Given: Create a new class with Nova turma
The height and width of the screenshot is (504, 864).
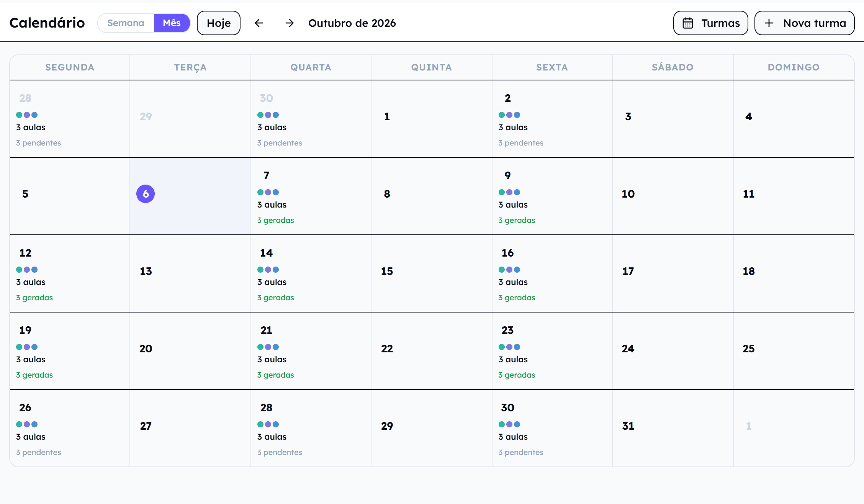Looking at the screenshot, I should point(804,23).
